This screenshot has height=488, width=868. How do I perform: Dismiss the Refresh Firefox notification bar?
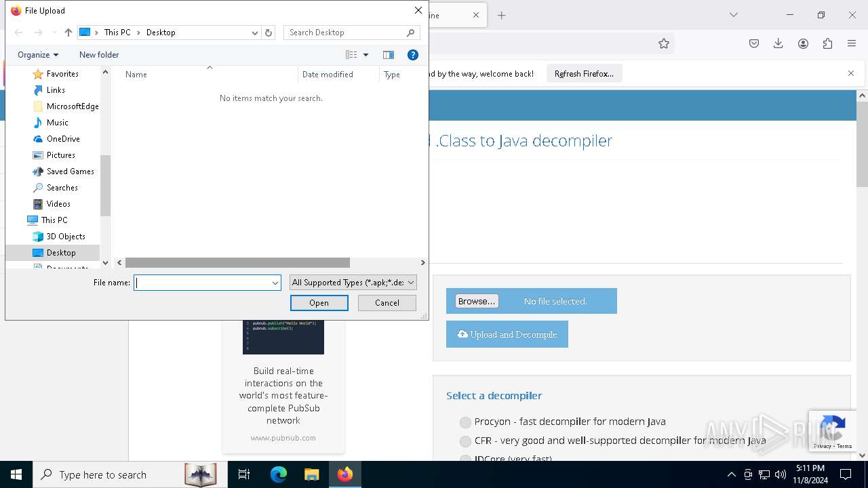click(851, 73)
